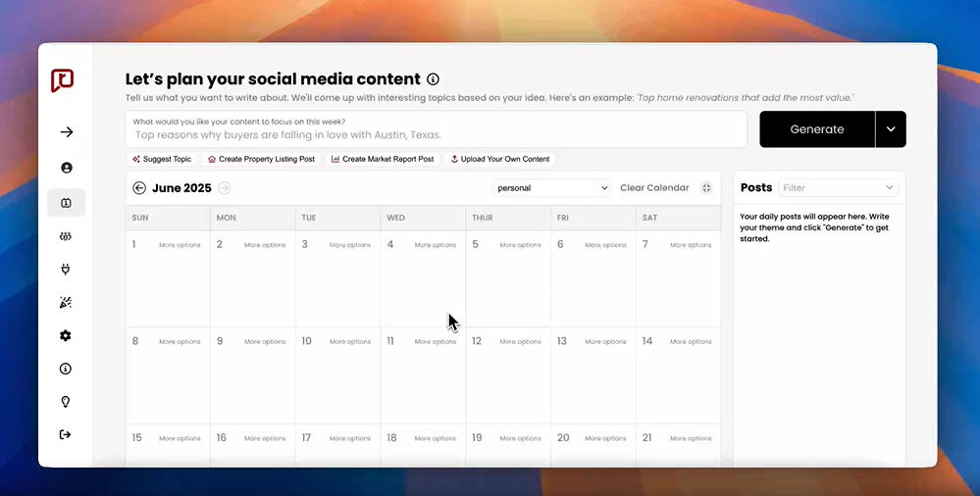Click Create Property Listing Post
This screenshot has width=980, height=496.
point(261,160)
